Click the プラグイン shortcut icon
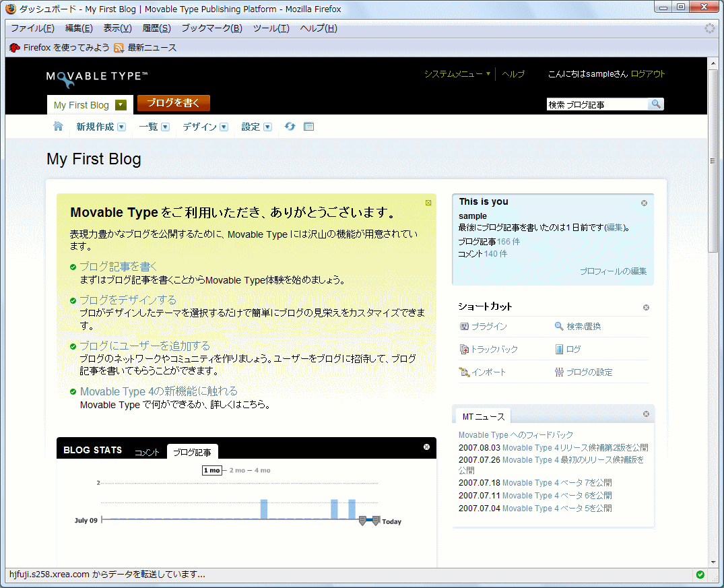 click(464, 327)
